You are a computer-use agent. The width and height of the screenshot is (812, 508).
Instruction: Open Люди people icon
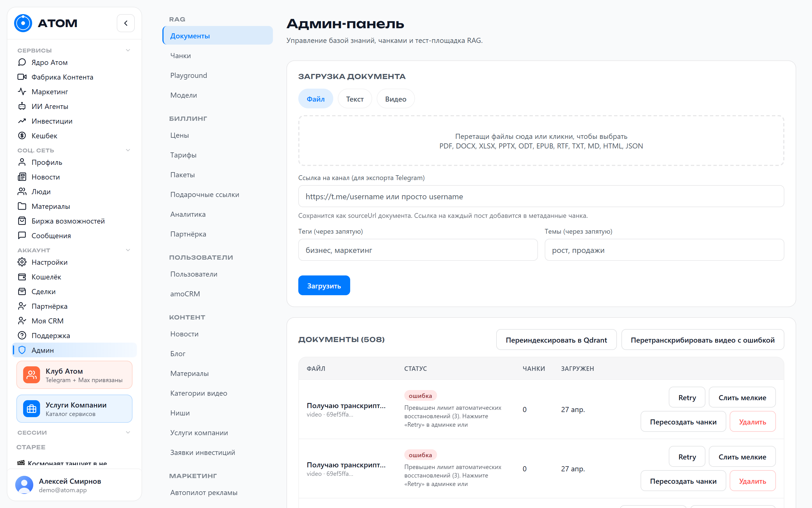pos(22,192)
